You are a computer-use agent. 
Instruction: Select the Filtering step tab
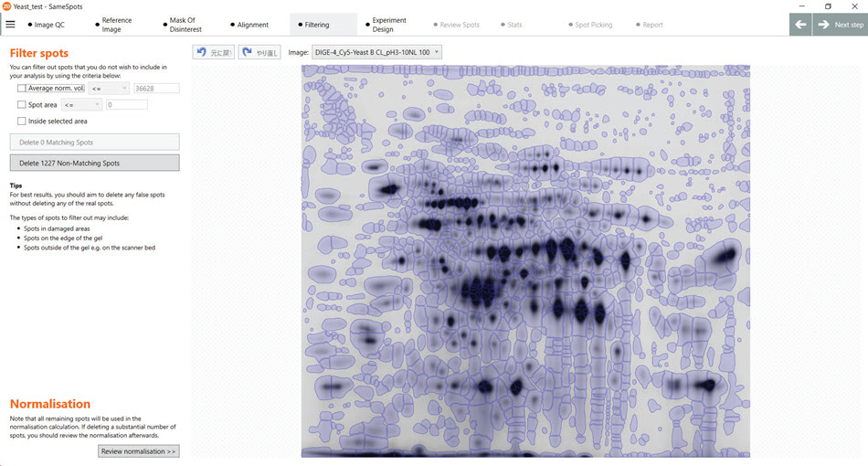tap(323, 25)
